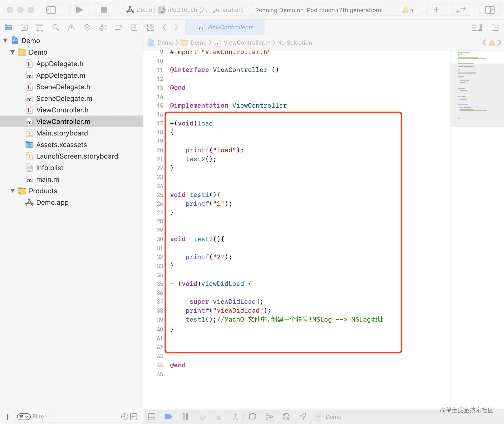Hide the debug area
This screenshot has width=504, height=424.
coord(152,417)
